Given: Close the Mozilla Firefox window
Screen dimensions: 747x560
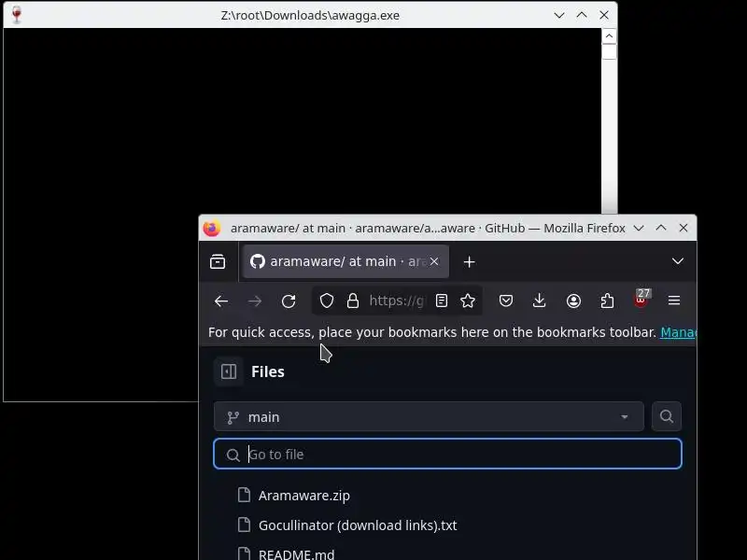Looking at the screenshot, I should point(684,228).
